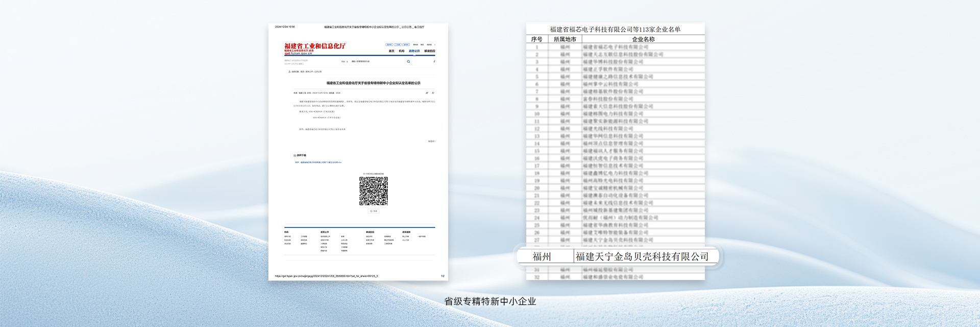Click the QR code on the announcement page
This screenshot has height=327, width=980.
(x=374, y=191)
